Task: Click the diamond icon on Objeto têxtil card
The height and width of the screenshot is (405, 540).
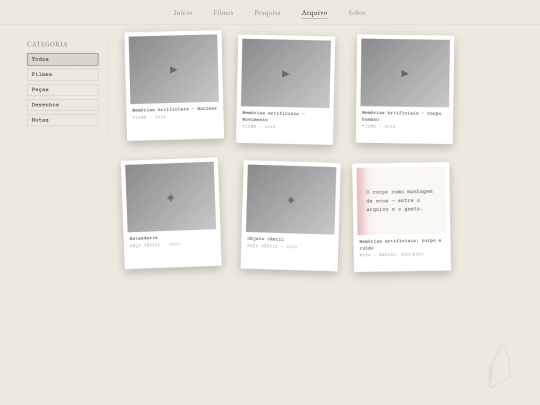Action: point(291,200)
